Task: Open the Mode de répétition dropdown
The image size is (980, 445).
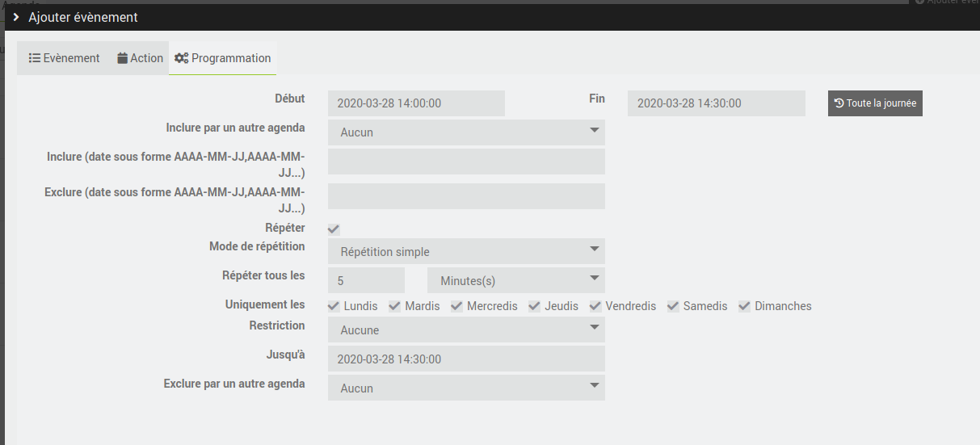Action: click(466, 251)
